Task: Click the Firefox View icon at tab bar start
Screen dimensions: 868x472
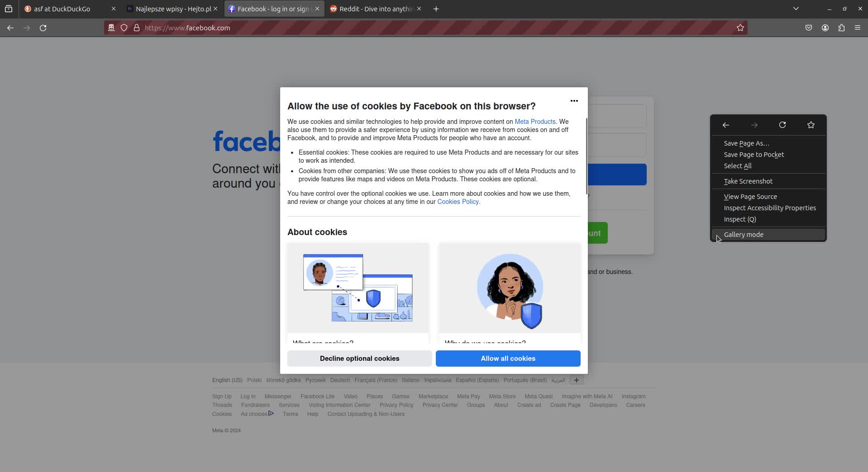Action: point(9,9)
